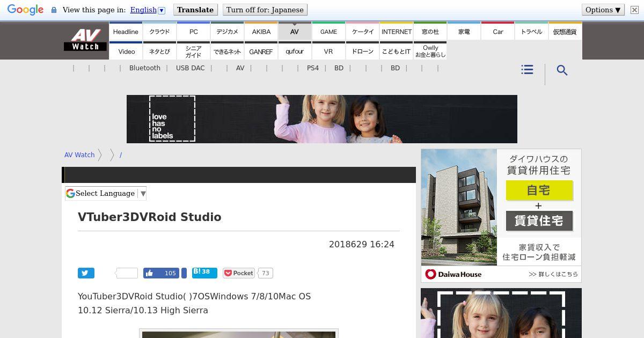Open the デジカメ tab
Image resolution: width=644 pixels, height=338 pixels.
pyautogui.click(x=228, y=31)
